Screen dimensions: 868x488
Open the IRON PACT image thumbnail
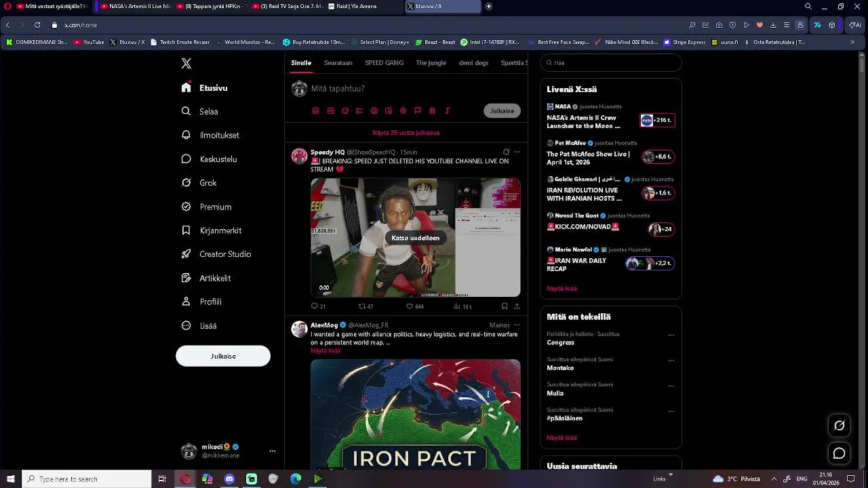[x=415, y=414]
